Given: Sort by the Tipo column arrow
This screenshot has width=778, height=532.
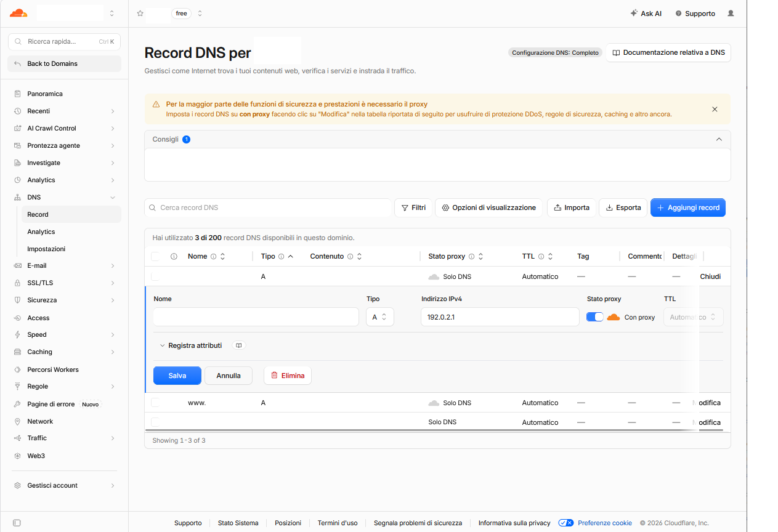Looking at the screenshot, I should [x=290, y=256].
